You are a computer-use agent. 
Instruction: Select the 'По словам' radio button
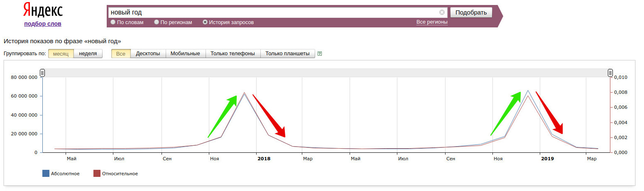[113, 22]
